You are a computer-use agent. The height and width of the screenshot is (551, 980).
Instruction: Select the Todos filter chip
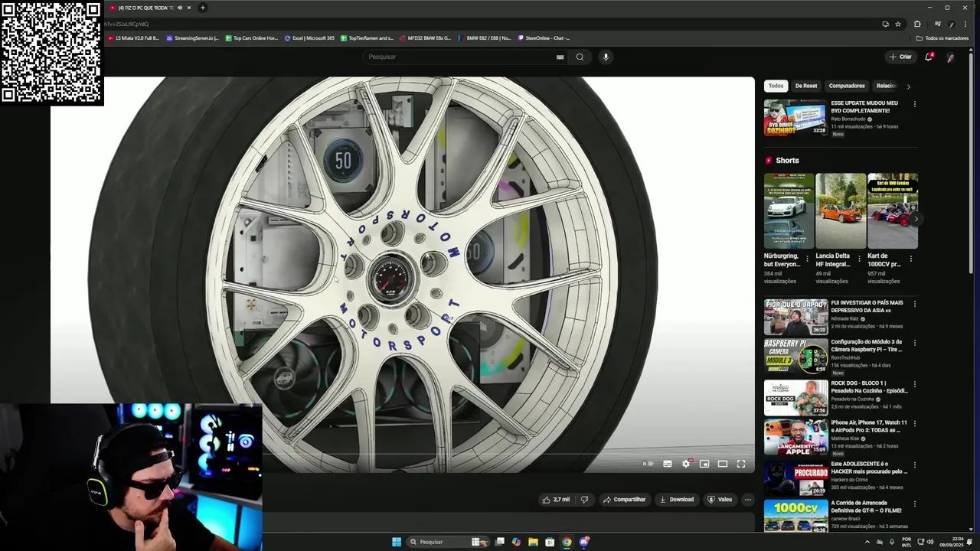pyautogui.click(x=776, y=86)
